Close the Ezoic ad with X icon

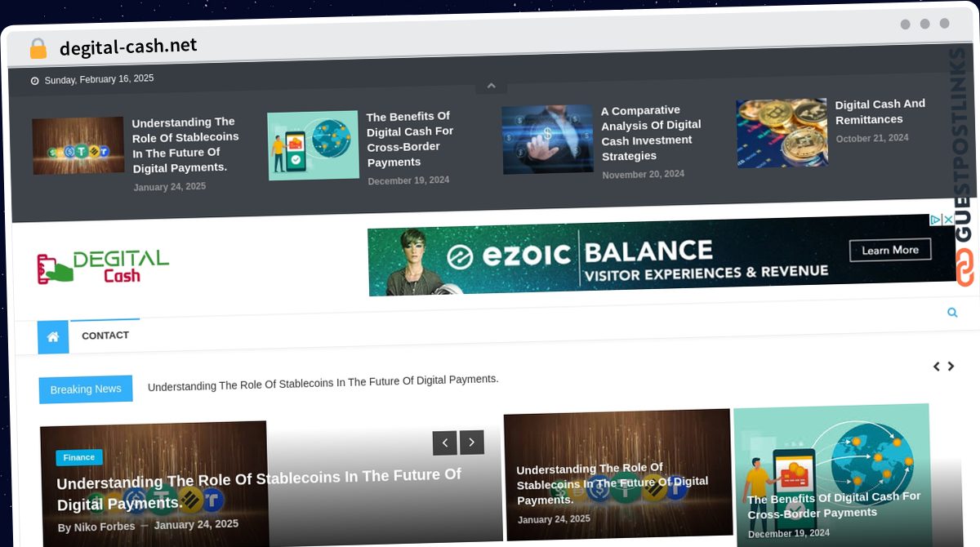947,220
